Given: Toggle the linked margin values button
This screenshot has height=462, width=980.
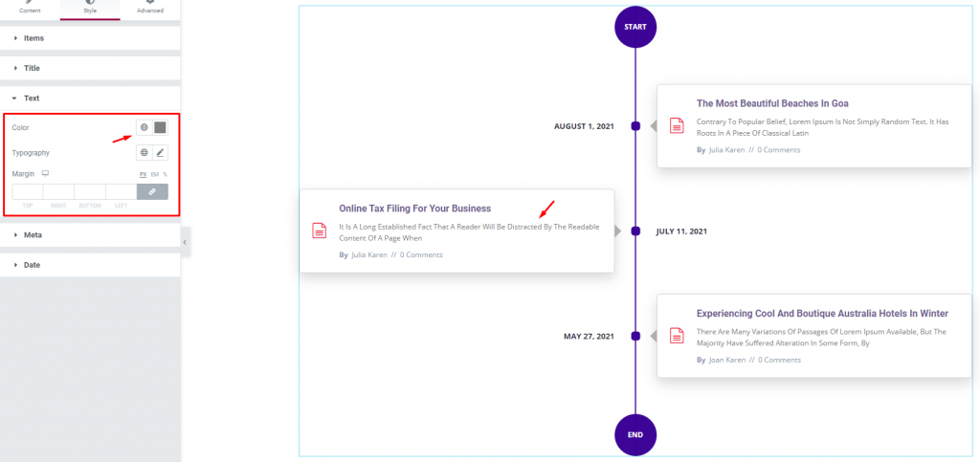Looking at the screenshot, I should [152, 191].
